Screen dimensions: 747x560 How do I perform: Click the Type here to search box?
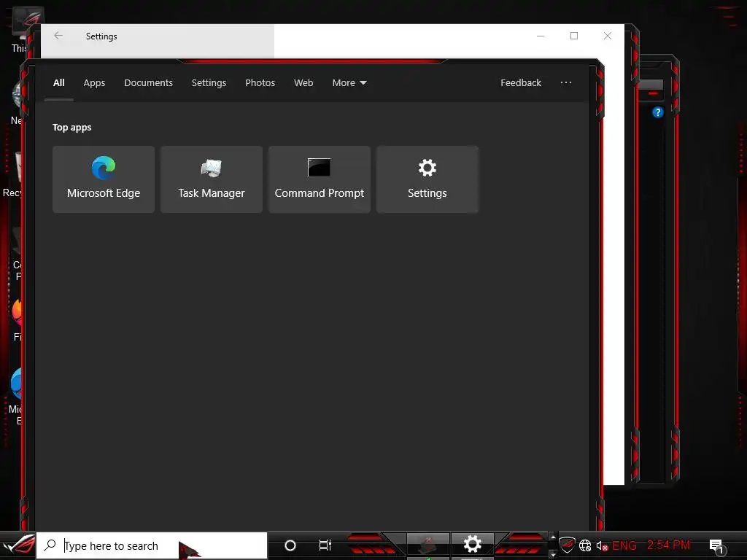click(152, 545)
